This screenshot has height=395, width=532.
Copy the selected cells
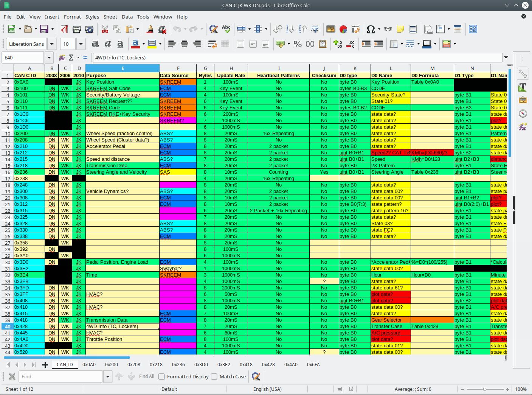pos(117,29)
